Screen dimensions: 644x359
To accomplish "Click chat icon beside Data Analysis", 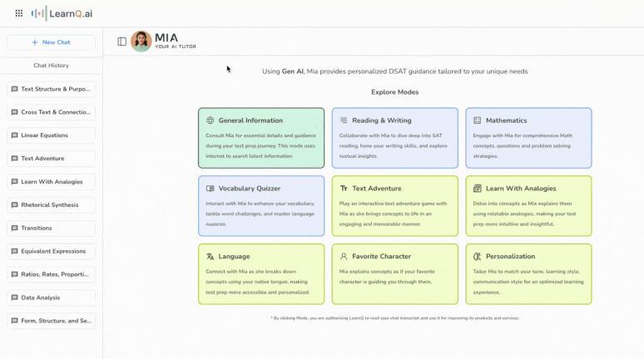I will click(x=15, y=298).
